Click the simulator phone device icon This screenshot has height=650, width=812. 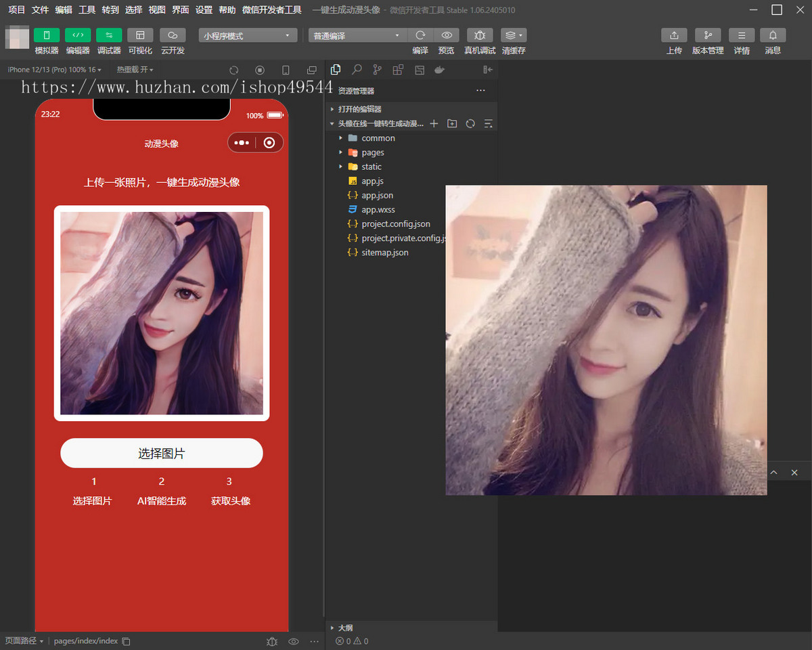click(x=286, y=70)
